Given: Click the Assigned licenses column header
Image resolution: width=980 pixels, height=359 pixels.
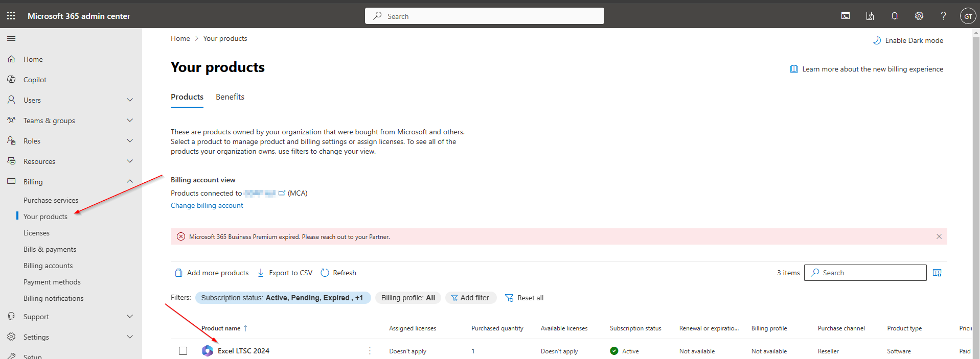Looking at the screenshot, I should (x=413, y=328).
